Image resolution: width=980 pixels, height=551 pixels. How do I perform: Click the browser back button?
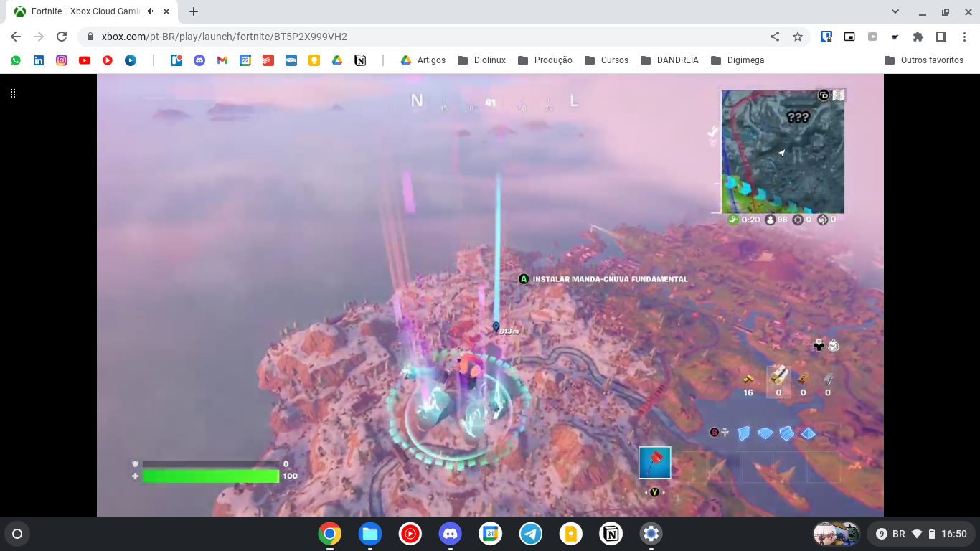pyautogui.click(x=14, y=36)
